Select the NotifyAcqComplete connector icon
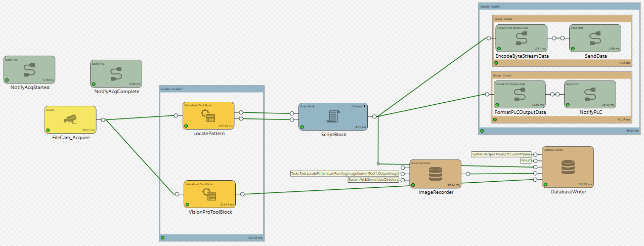Screen dimensions: 644x246 click(x=116, y=73)
